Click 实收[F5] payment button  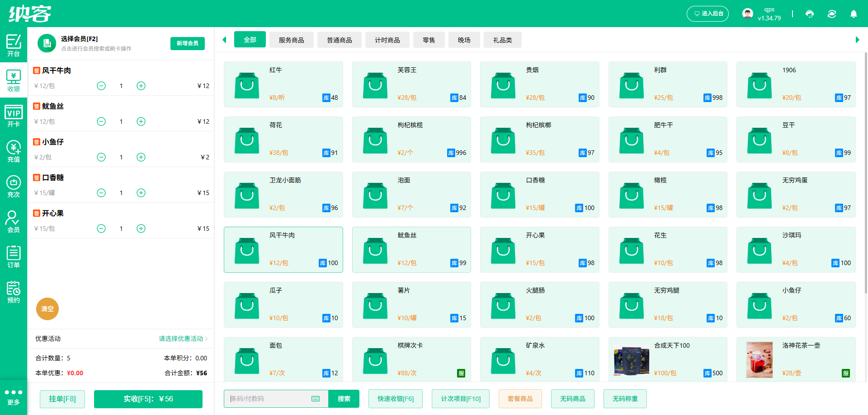point(148,399)
